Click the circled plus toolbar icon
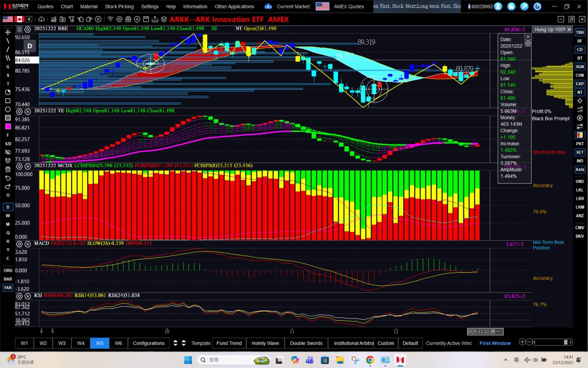The image size is (588, 368). (137, 20)
